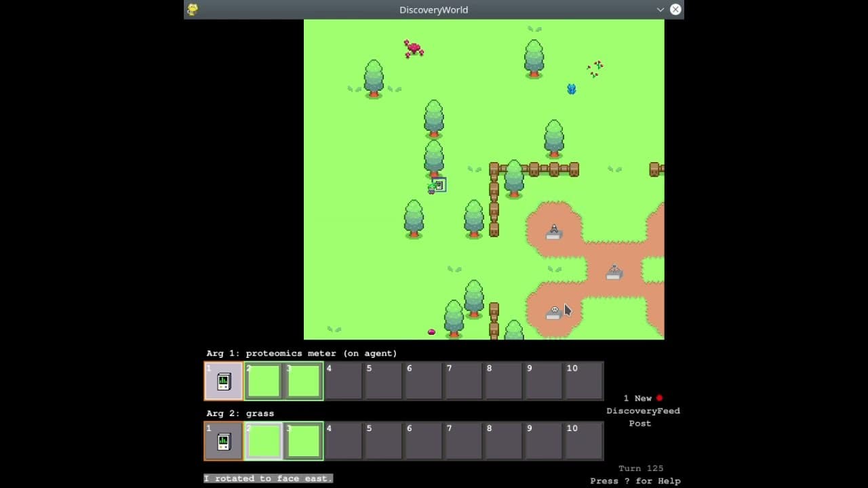Select grass in Arg 1 slot 2
The width and height of the screenshot is (868, 488).
point(264,382)
